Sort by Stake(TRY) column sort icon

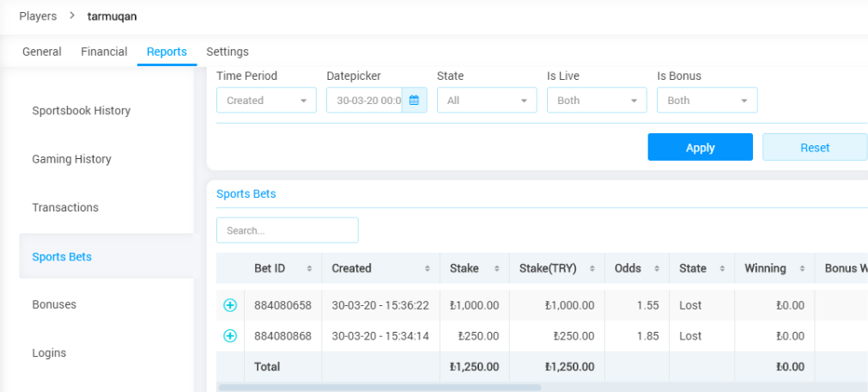coord(592,269)
